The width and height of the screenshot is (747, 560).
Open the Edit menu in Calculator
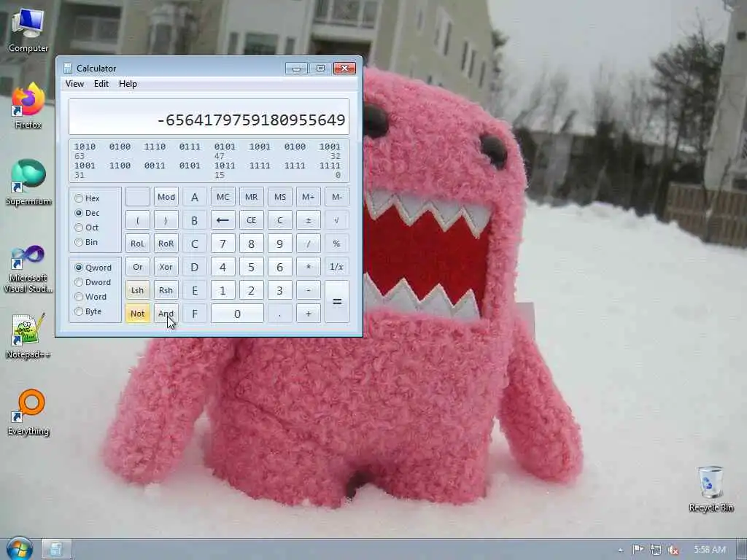(101, 84)
